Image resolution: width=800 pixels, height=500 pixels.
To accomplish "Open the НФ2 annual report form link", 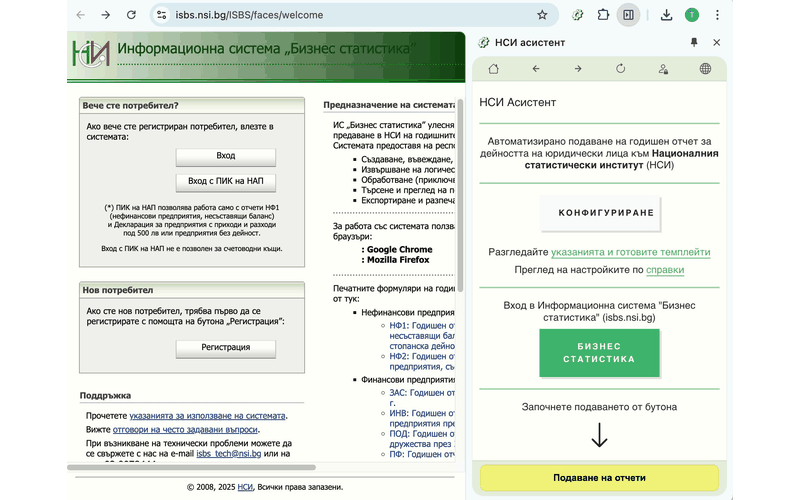I will [421, 361].
